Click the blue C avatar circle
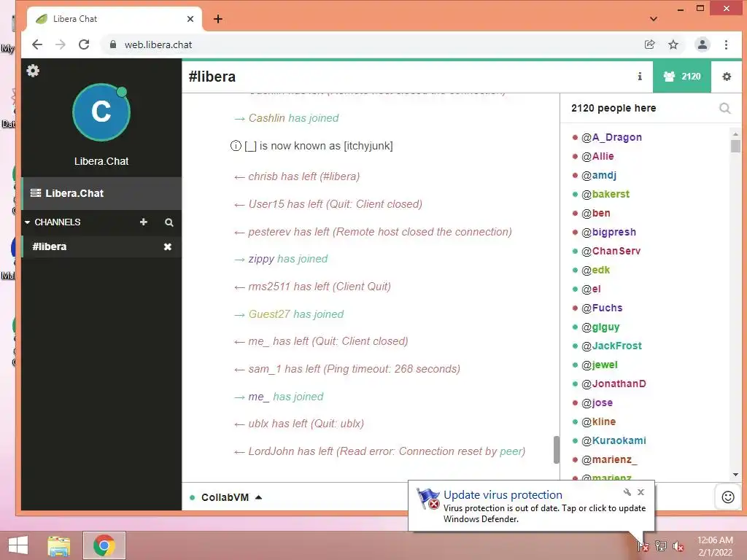 pos(101,112)
